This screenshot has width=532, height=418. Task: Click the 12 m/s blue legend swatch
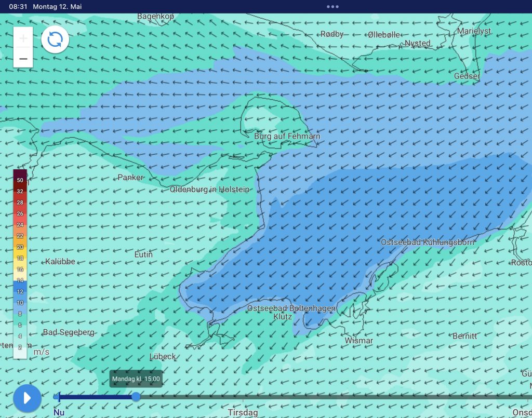click(20, 291)
